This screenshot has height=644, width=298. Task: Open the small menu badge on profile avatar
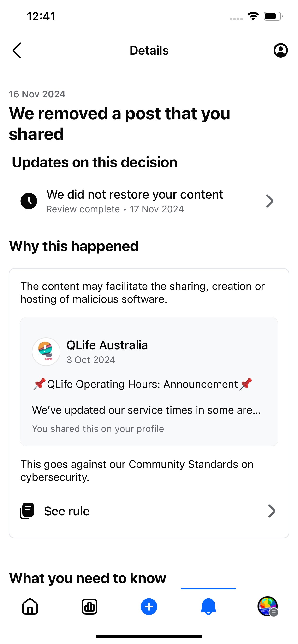click(274, 611)
